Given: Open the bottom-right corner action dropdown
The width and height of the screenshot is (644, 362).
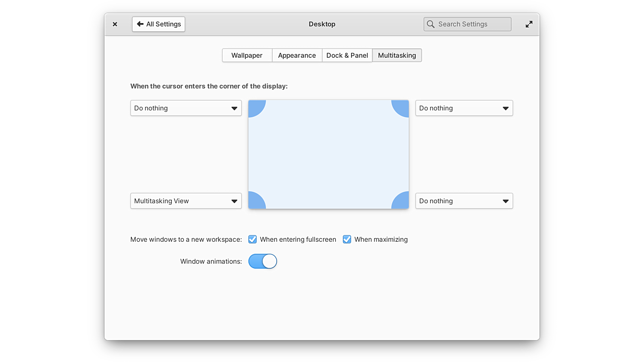Looking at the screenshot, I should (464, 201).
